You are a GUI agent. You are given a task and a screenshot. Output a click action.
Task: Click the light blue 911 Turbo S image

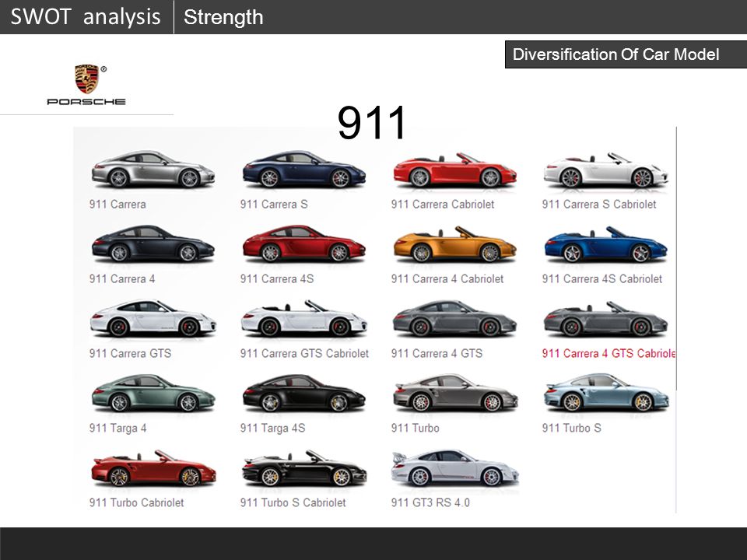606,394
